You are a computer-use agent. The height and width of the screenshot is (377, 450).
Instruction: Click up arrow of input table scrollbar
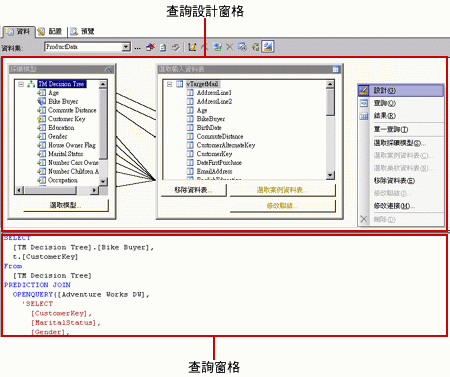[330, 84]
